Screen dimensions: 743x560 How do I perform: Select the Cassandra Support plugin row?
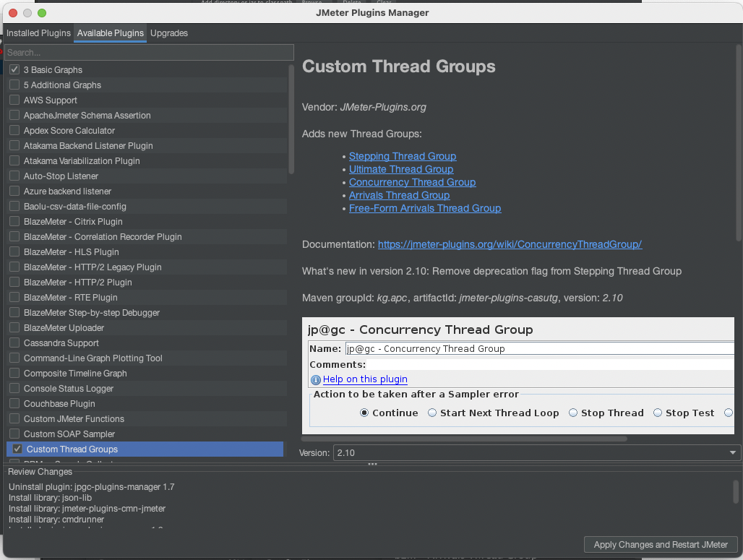tap(147, 343)
